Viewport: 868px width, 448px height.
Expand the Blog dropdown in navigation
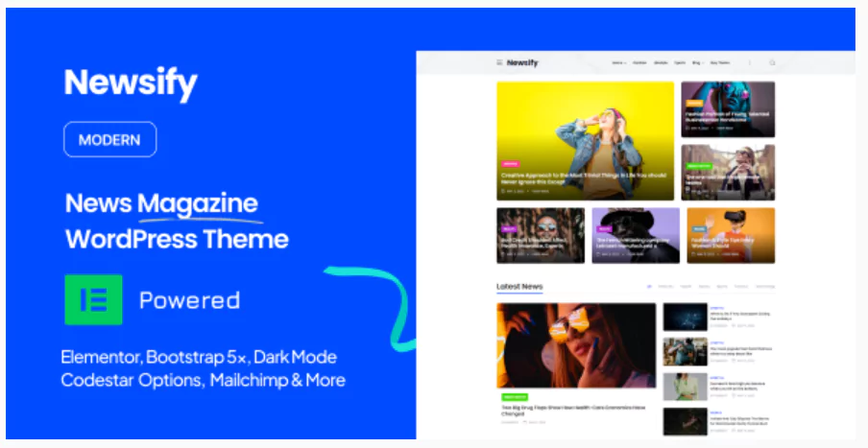[x=697, y=62]
